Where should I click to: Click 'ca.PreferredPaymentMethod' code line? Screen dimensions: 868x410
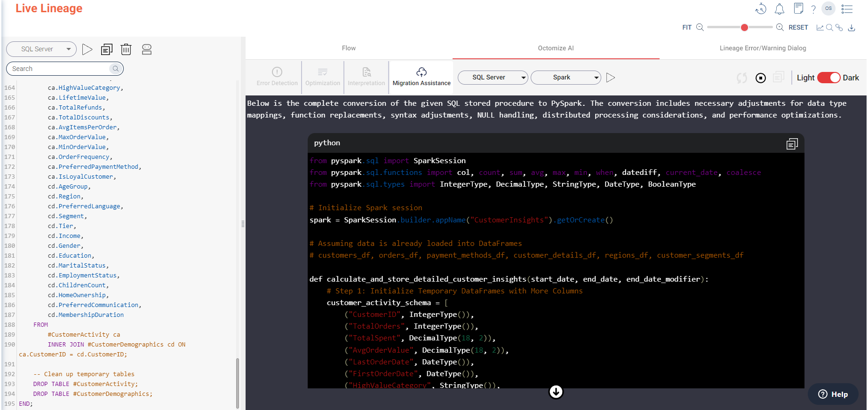pyautogui.click(x=94, y=166)
